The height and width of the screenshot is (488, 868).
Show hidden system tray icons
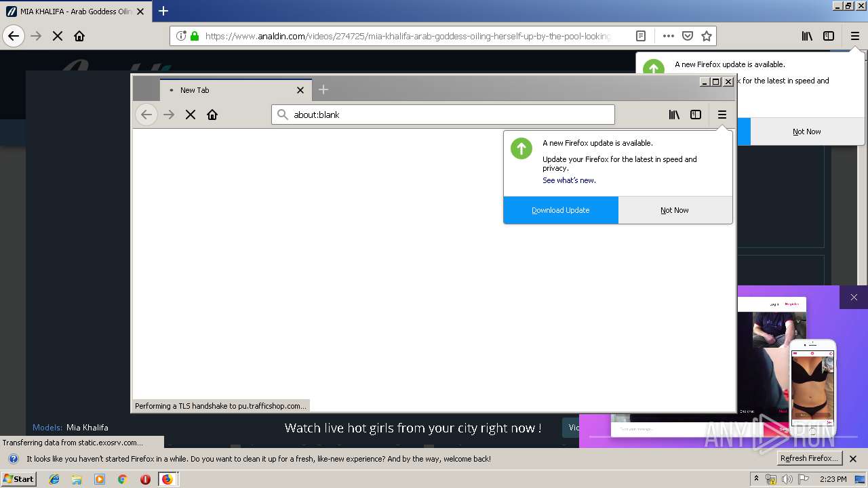(756, 479)
